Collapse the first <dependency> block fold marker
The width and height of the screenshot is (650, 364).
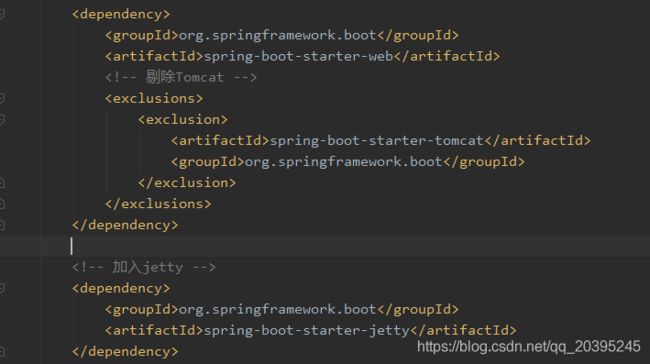(x=2, y=15)
